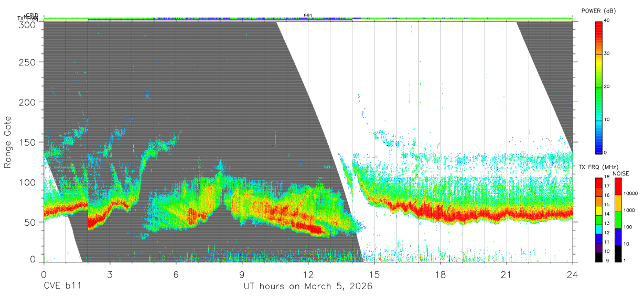Click the power colorbar 10 dB label
This screenshot has height=297, width=644.
(607, 120)
